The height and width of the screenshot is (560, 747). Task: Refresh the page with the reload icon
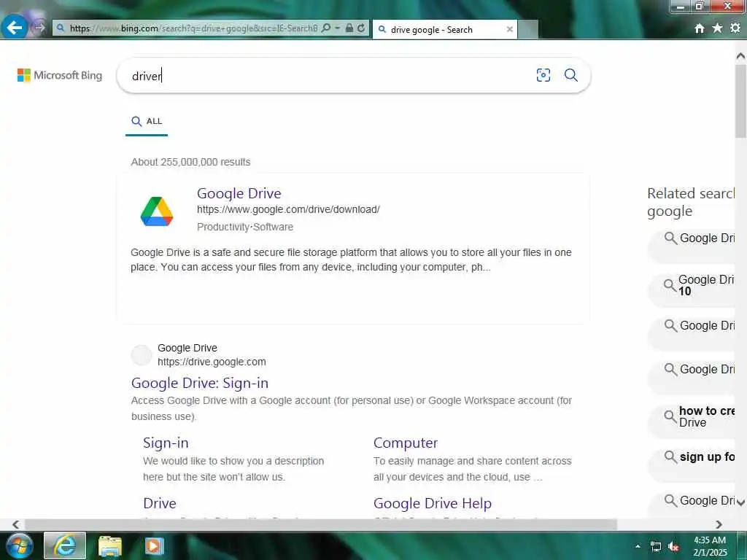[362, 28]
